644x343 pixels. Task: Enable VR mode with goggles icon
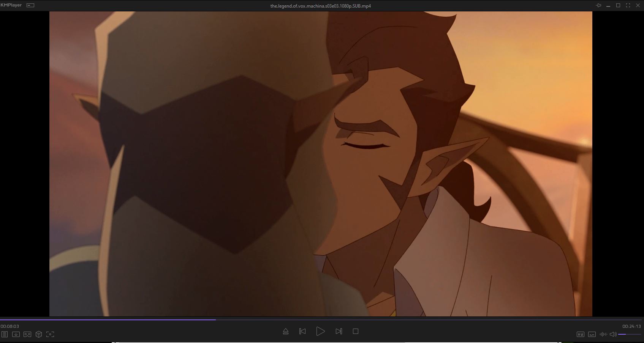[x=27, y=334]
